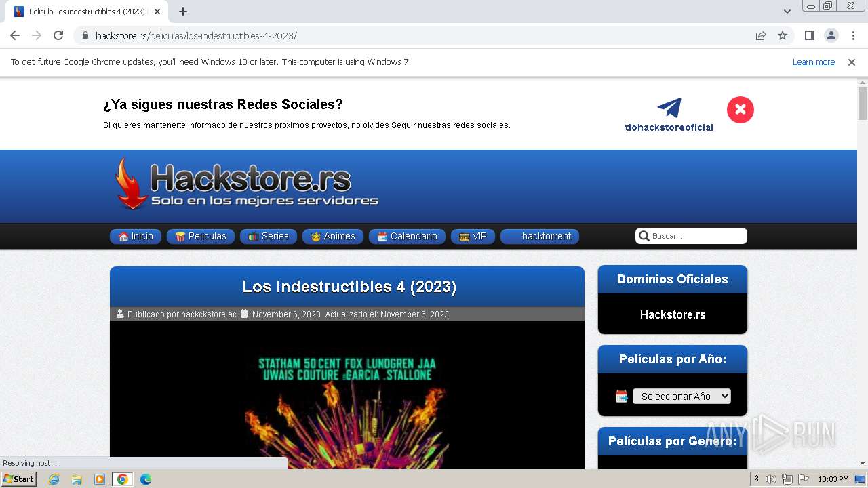Click the address bar URL
Screen dimensions: 868x488
click(x=196, y=35)
